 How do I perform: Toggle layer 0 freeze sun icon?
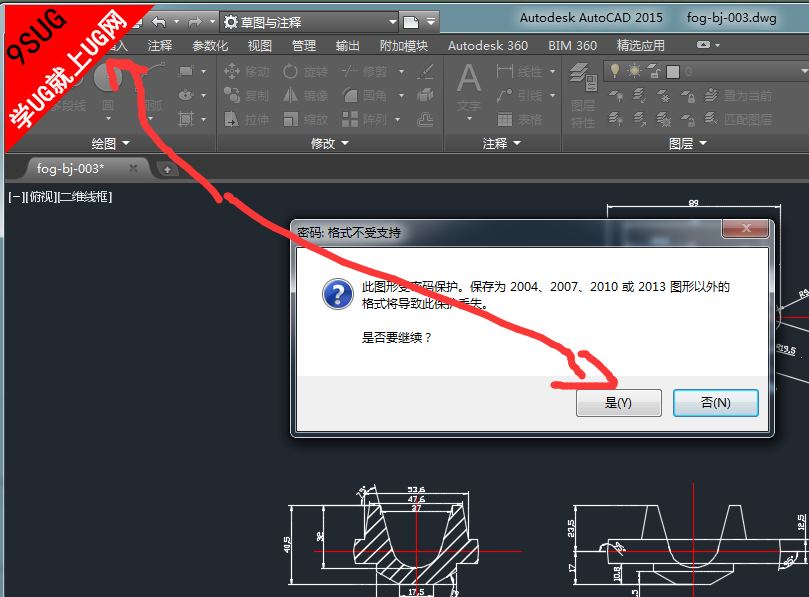tap(634, 71)
